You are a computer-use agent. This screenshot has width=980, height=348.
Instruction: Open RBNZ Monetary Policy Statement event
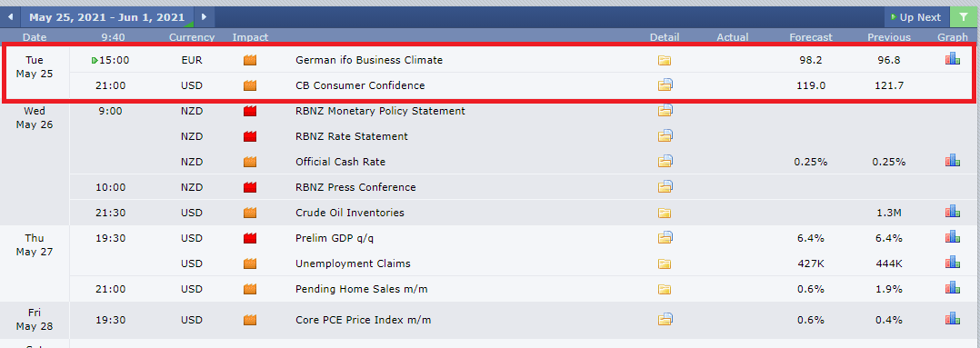point(380,111)
